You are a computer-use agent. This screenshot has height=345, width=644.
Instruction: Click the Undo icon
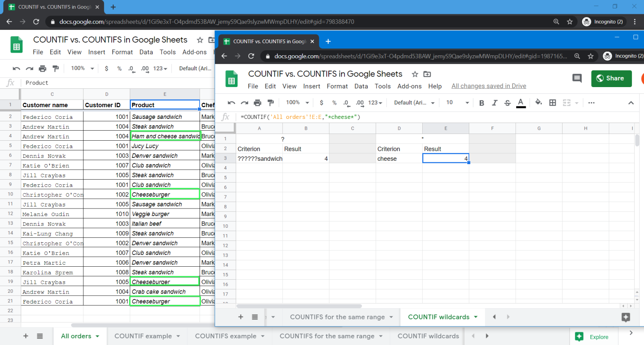231,102
